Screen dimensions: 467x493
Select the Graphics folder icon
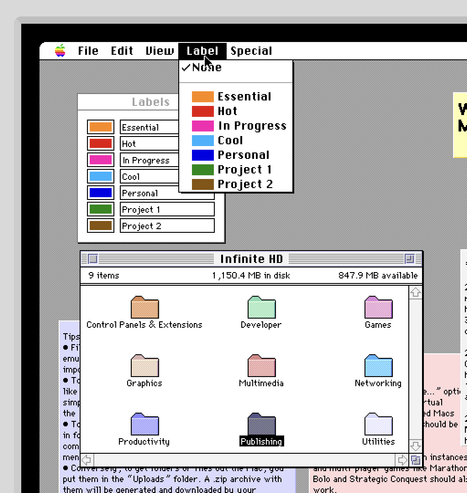click(x=145, y=365)
